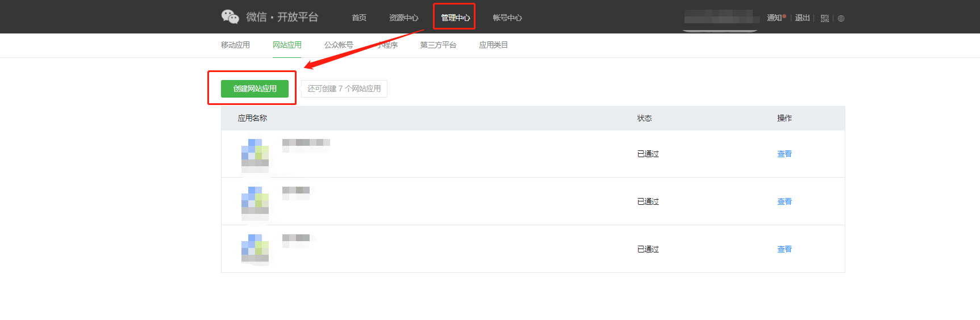Open 帐号中心 in top navigation
This screenshot has height=320, width=980.
point(507,18)
